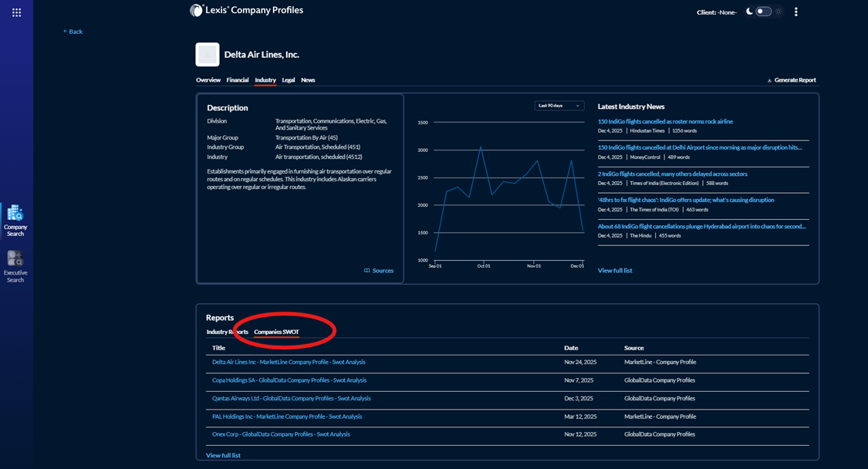Select the Industry Reports tab
Screen dimensions: 868x469
(x=227, y=332)
